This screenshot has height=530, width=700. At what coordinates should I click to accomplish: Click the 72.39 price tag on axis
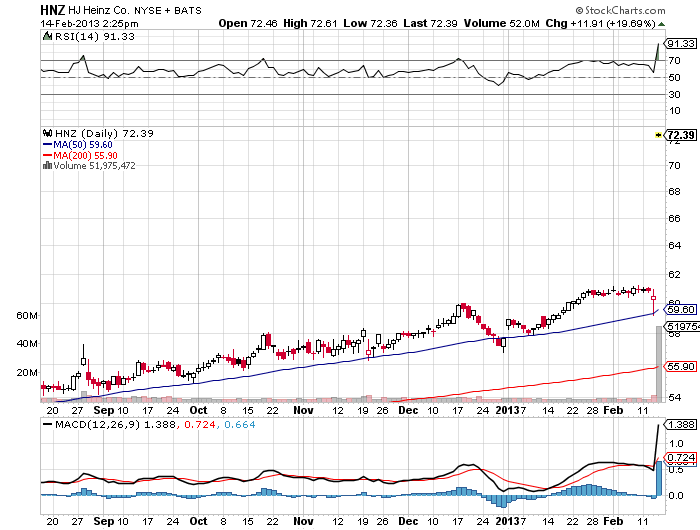[681, 135]
